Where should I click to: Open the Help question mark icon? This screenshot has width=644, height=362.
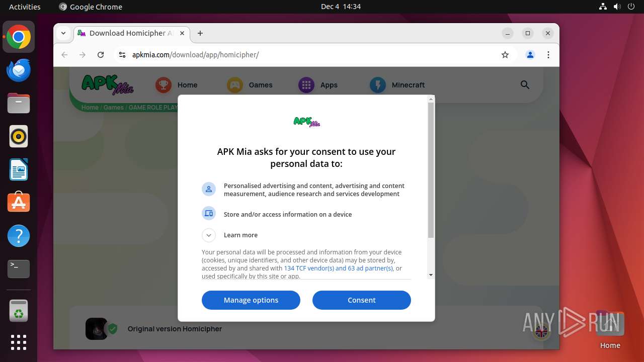(x=19, y=236)
